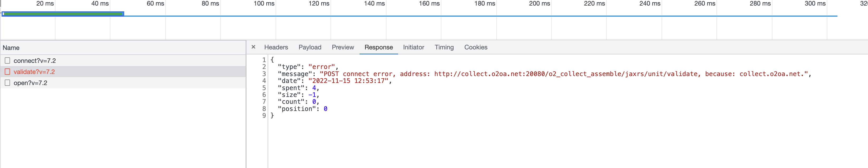Click the green request bar in the timeline

63,14
